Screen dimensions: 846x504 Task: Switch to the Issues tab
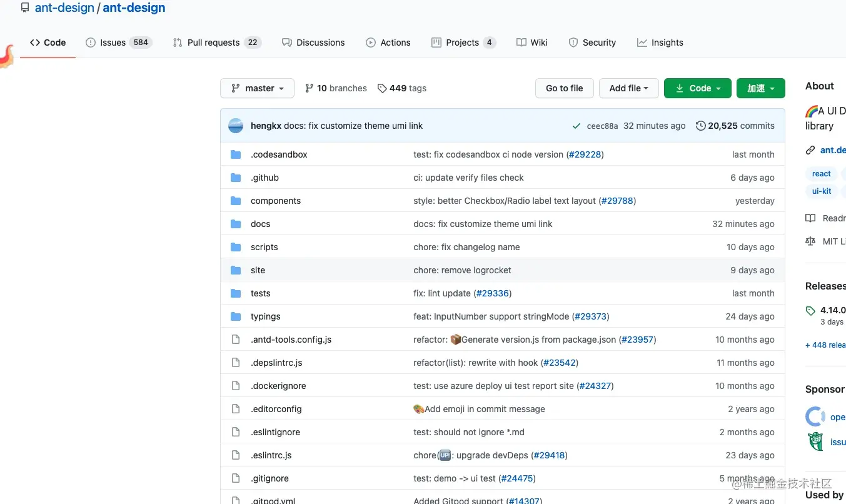[119, 43]
